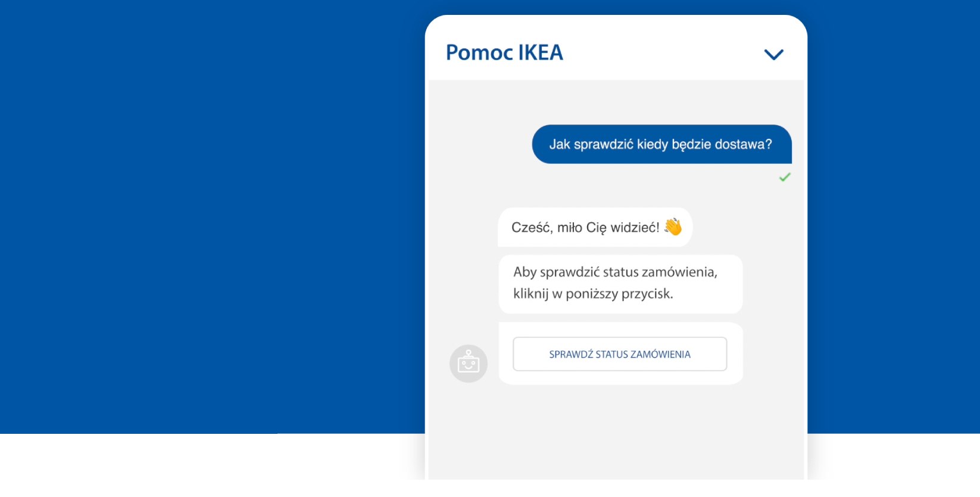This screenshot has height=497, width=980.
Task: Click the greeting bubble Cześć, miło Cię widzieć
Action: coord(595,227)
